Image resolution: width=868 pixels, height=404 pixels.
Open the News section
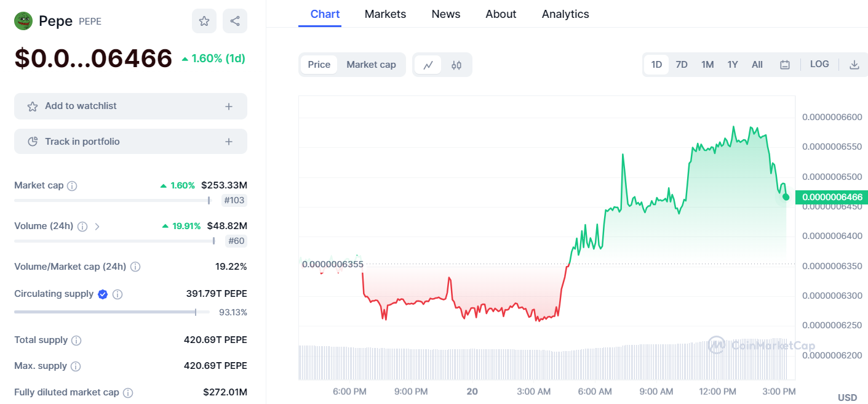click(x=445, y=14)
